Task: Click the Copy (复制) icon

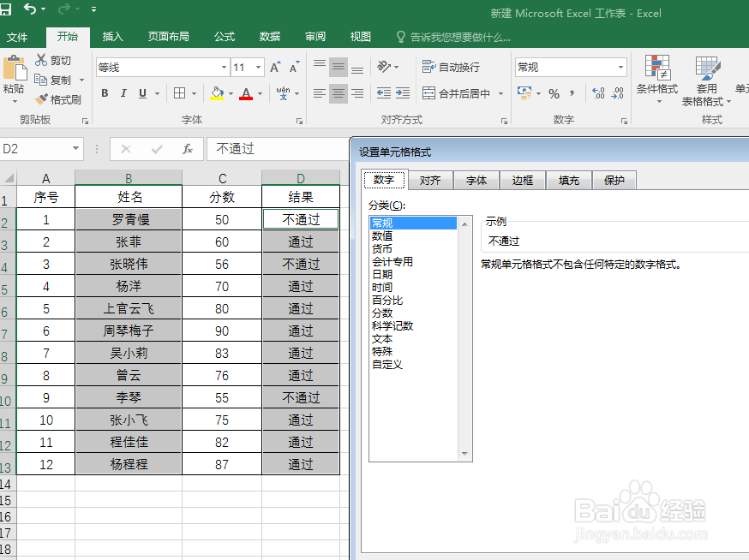Action: tap(40, 80)
